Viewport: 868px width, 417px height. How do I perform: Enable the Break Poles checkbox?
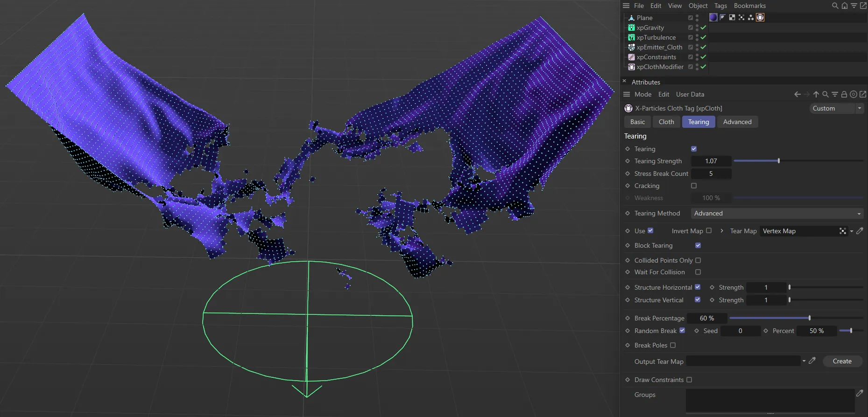(673, 345)
